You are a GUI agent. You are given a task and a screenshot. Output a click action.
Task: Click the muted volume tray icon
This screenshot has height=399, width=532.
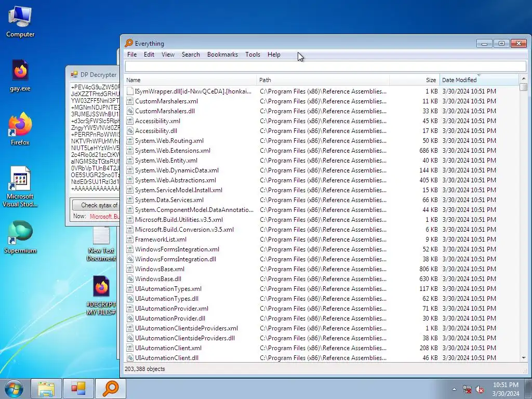click(480, 390)
